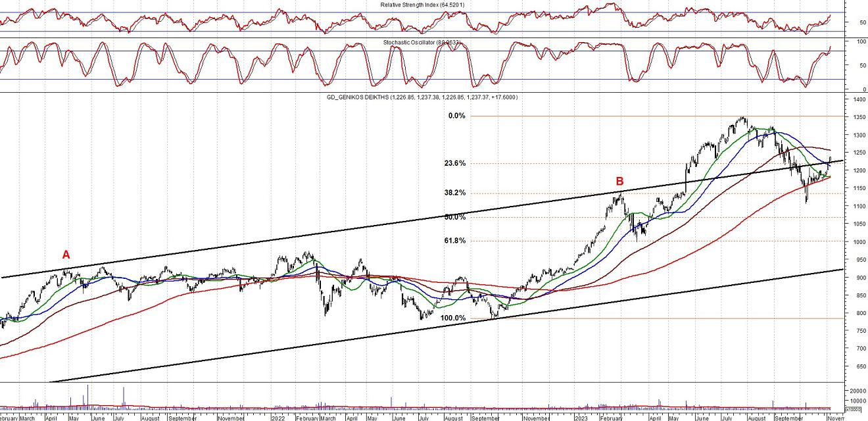Click the 1400 value on price axis
This screenshot has width=868, height=421.
tap(857, 100)
